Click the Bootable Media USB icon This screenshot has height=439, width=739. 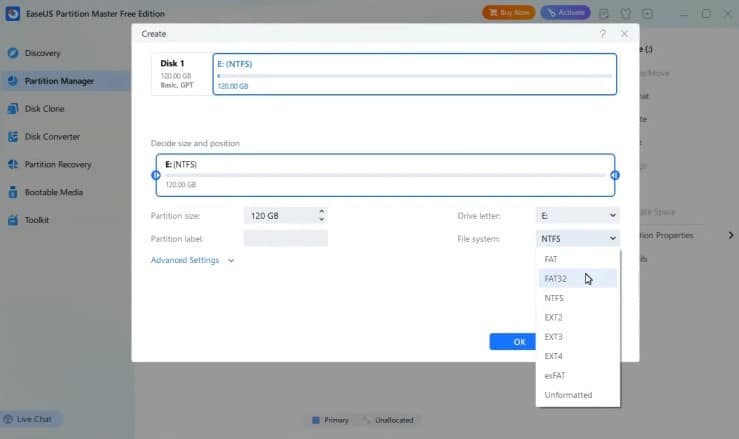point(13,192)
